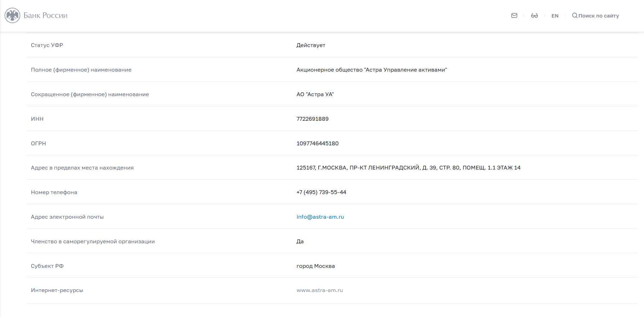Open email link info@astra-am.ru
The width and height of the screenshot is (644, 317).
pos(320,217)
